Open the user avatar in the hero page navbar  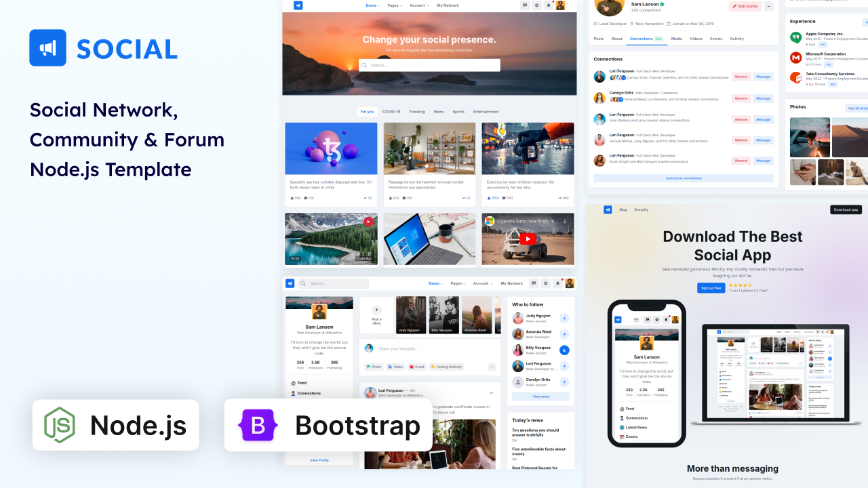click(x=560, y=5)
